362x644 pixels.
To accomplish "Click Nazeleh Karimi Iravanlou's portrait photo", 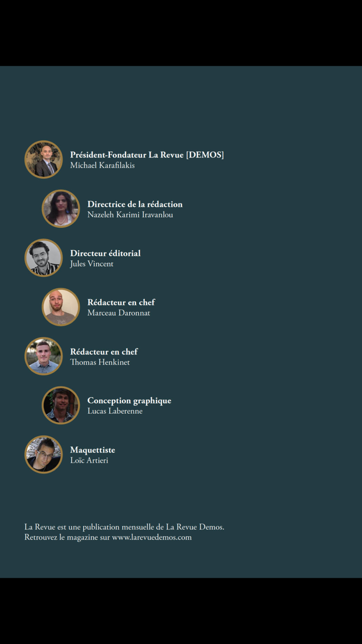I will tap(61, 209).
